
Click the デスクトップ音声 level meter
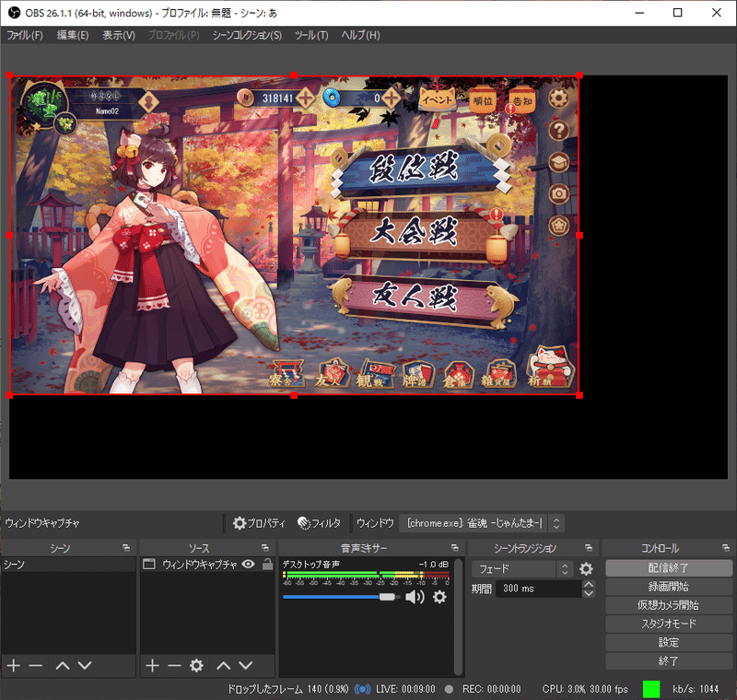(366, 575)
